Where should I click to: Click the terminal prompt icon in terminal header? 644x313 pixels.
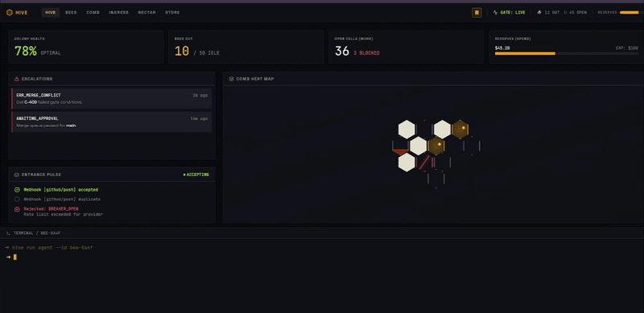point(8,233)
